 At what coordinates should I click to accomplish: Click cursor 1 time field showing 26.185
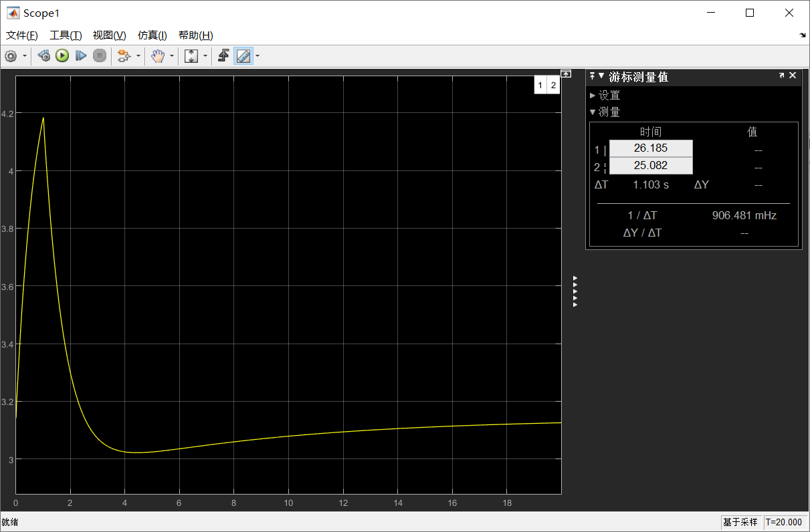click(x=650, y=148)
